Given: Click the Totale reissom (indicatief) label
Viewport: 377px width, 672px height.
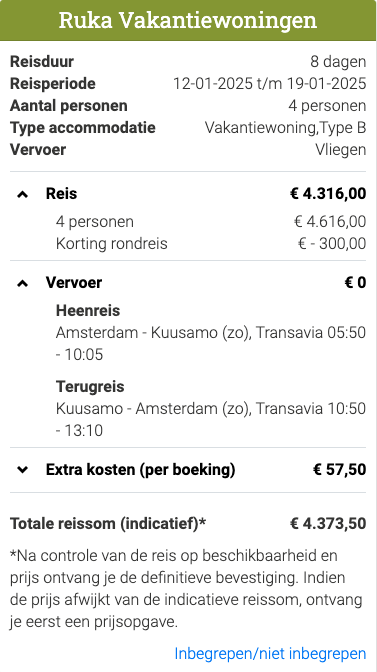Looking at the screenshot, I should click(108, 523).
